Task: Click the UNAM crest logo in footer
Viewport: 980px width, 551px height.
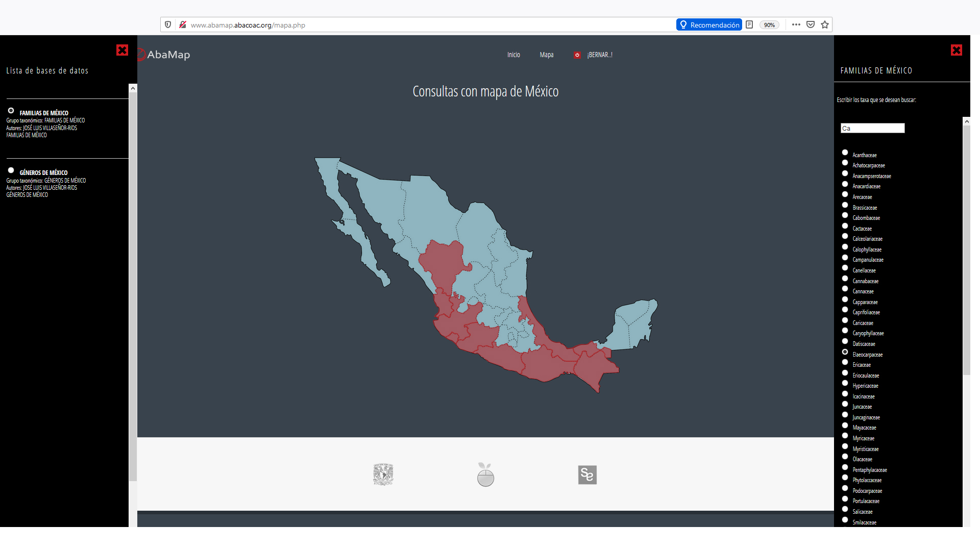Action: (x=383, y=474)
